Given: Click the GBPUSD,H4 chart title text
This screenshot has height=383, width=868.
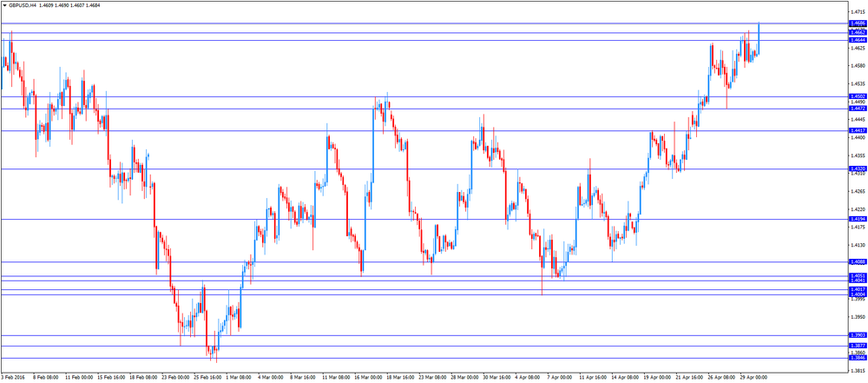Looking at the screenshot, I should 23,4.
